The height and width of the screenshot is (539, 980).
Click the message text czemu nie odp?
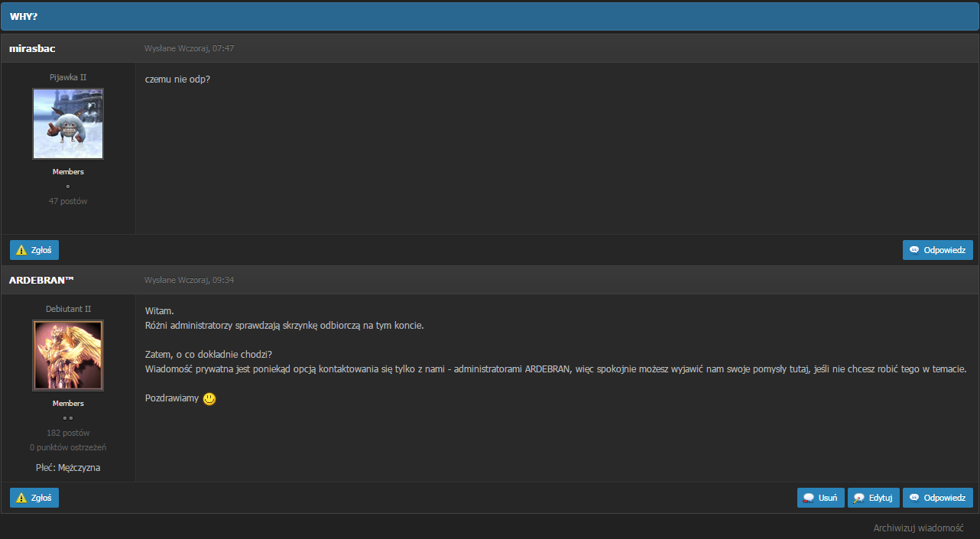[x=177, y=80]
